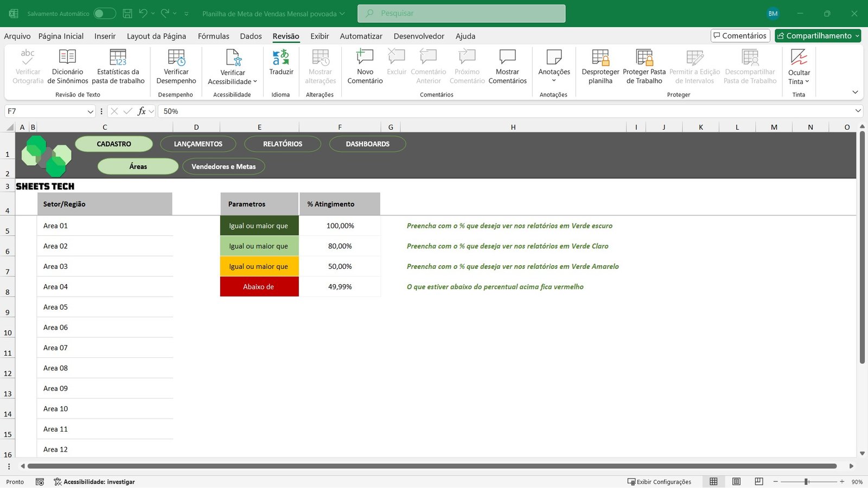Switch to Page Break Preview icon

point(759,481)
